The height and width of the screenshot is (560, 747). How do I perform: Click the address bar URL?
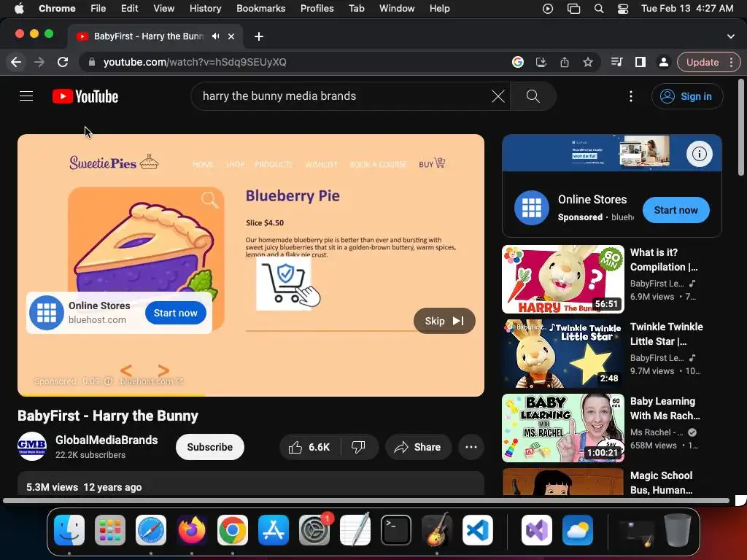[195, 62]
